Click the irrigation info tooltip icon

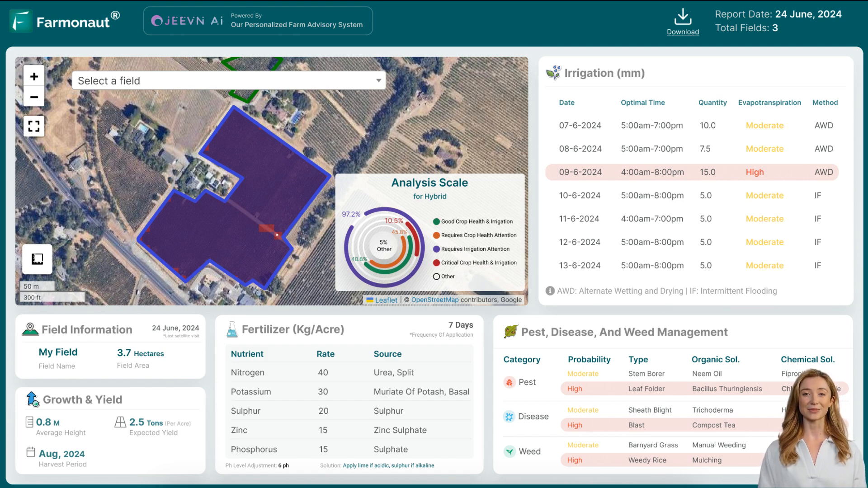pos(549,291)
